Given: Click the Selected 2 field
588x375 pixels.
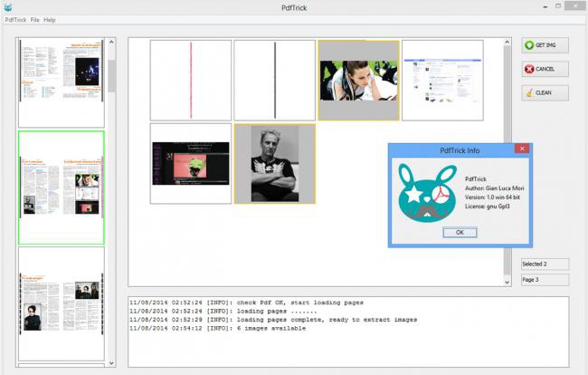Looking at the screenshot, I should coord(545,264).
